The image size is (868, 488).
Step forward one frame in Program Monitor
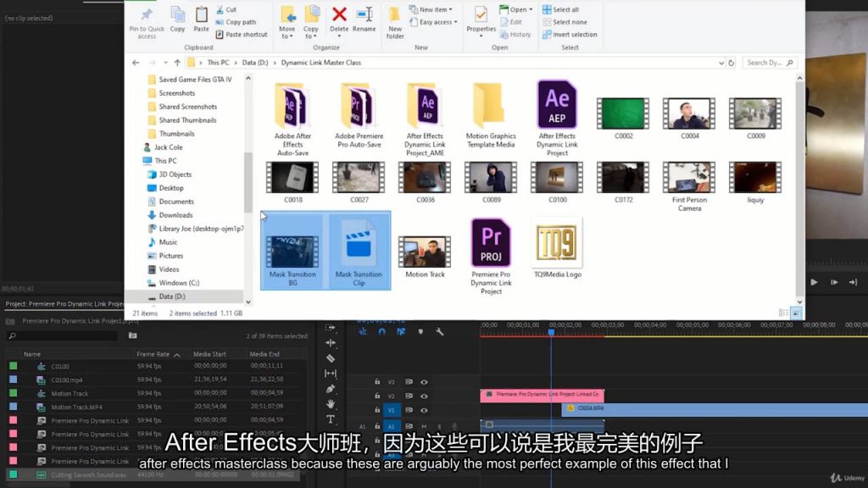(x=834, y=282)
